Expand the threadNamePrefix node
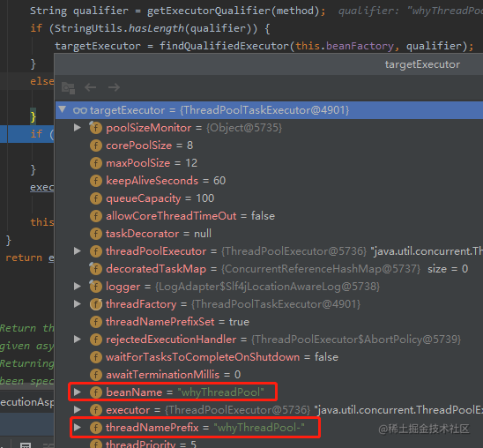Screen dimensions: 483x448 point(78,428)
